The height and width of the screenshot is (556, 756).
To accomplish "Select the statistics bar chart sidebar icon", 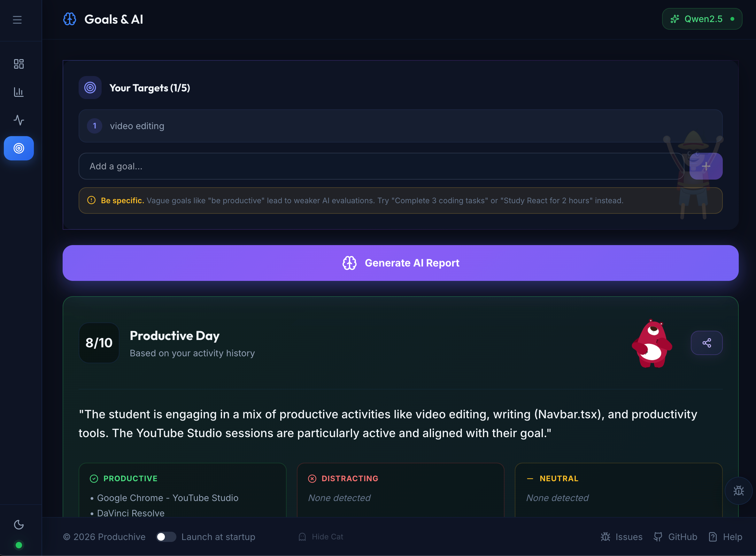I will pyautogui.click(x=19, y=92).
